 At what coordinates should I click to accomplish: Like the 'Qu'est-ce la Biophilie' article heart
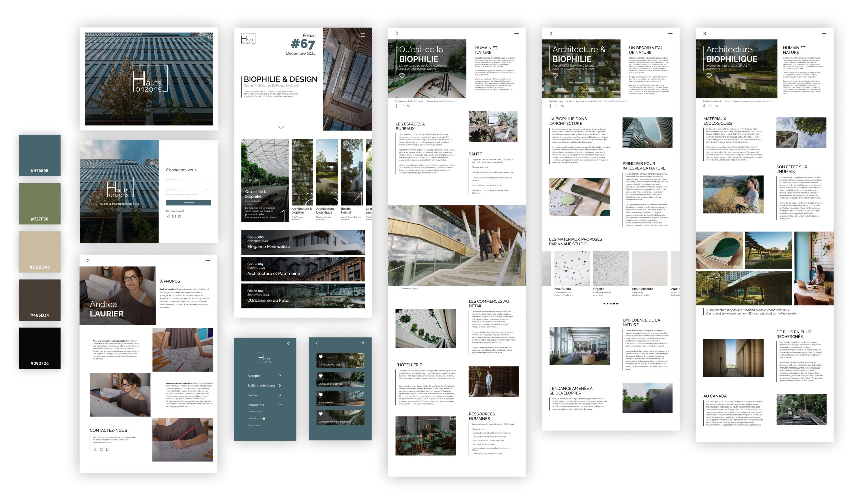coord(402,75)
